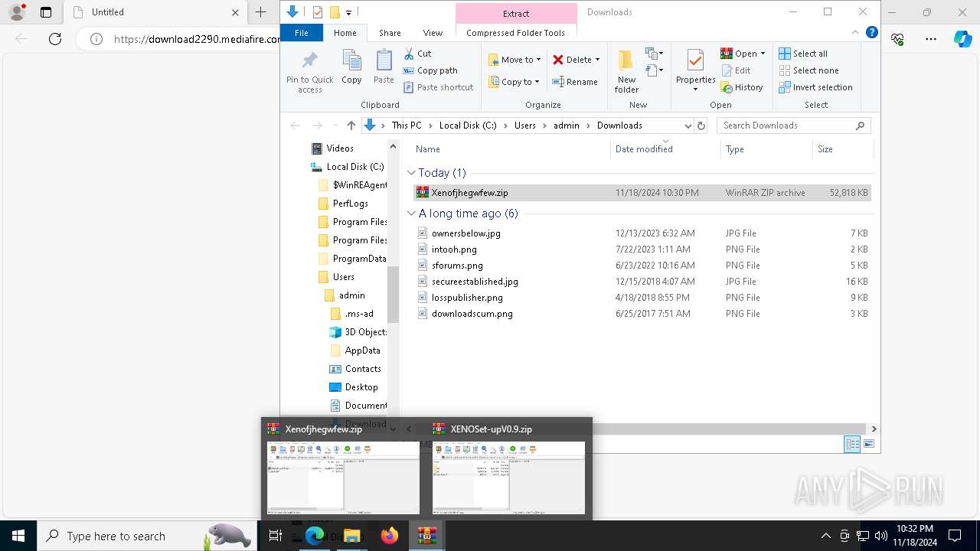Open the Copy to dropdown

[x=514, y=82]
